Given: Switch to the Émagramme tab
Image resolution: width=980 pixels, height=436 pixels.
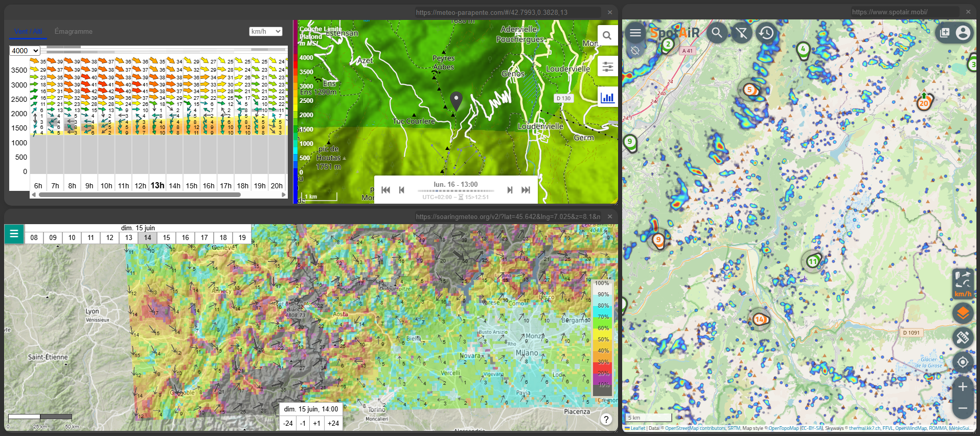Looking at the screenshot, I should click(x=74, y=32).
